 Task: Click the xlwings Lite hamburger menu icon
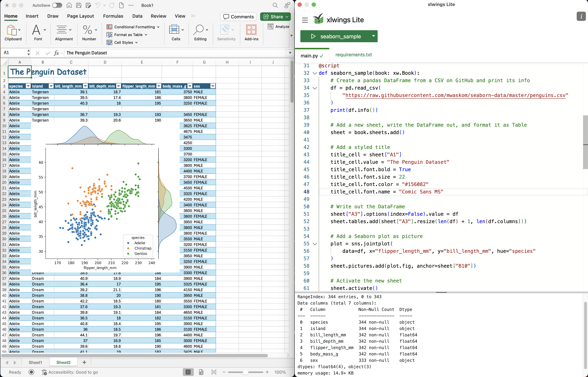[305, 20]
